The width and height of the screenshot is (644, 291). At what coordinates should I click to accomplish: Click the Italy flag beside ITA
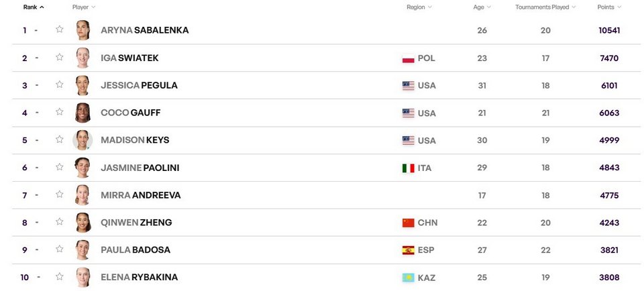click(x=409, y=168)
